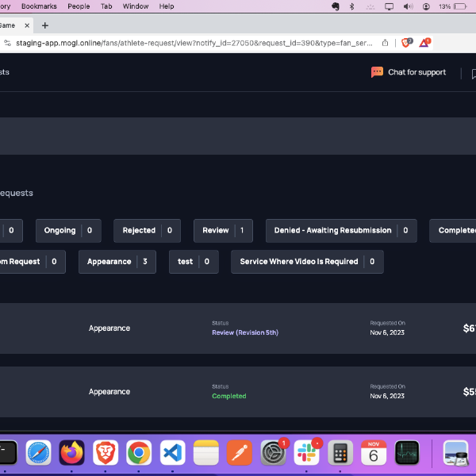Click the share icon in address bar

[386, 43]
